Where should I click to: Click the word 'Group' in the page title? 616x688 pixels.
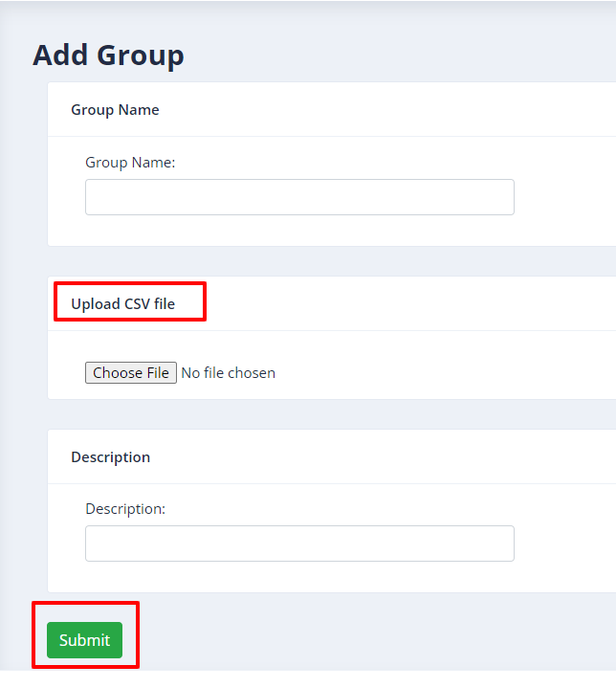click(141, 56)
